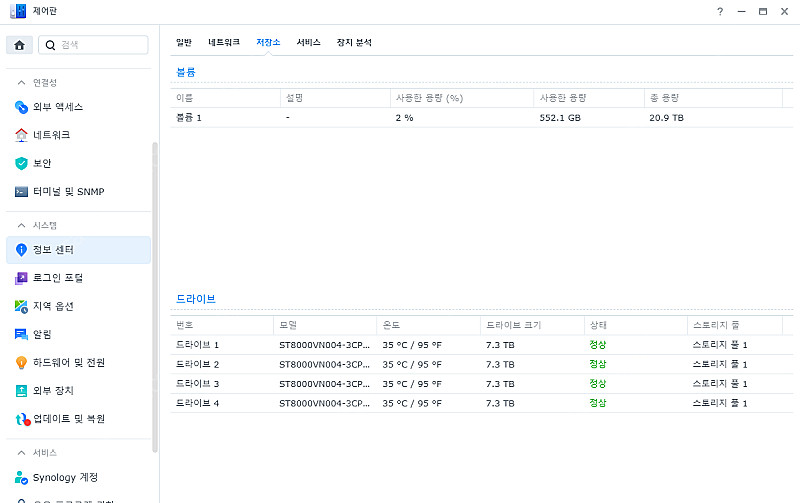This screenshot has width=800, height=503.
Task: Select the 드라이브 1 row
Action: pyautogui.click(x=482, y=345)
